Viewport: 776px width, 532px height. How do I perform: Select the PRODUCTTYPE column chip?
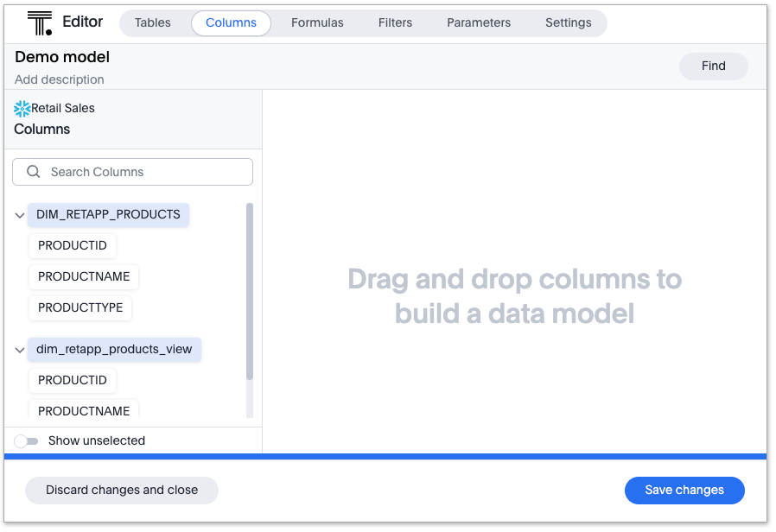coord(80,307)
